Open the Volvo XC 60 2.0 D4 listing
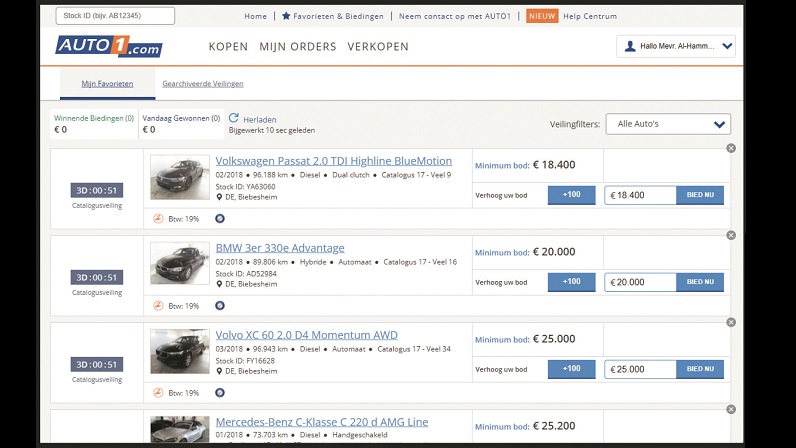796x448 pixels. tap(307, 335)
